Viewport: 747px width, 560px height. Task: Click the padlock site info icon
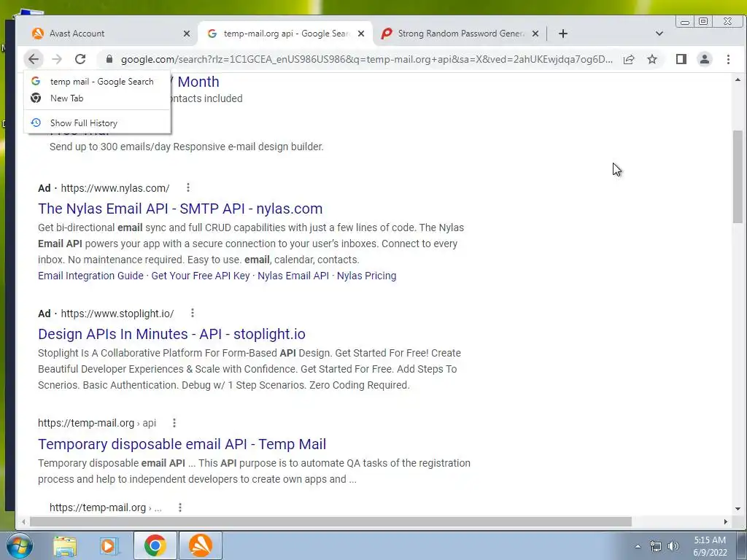point(109,59)
